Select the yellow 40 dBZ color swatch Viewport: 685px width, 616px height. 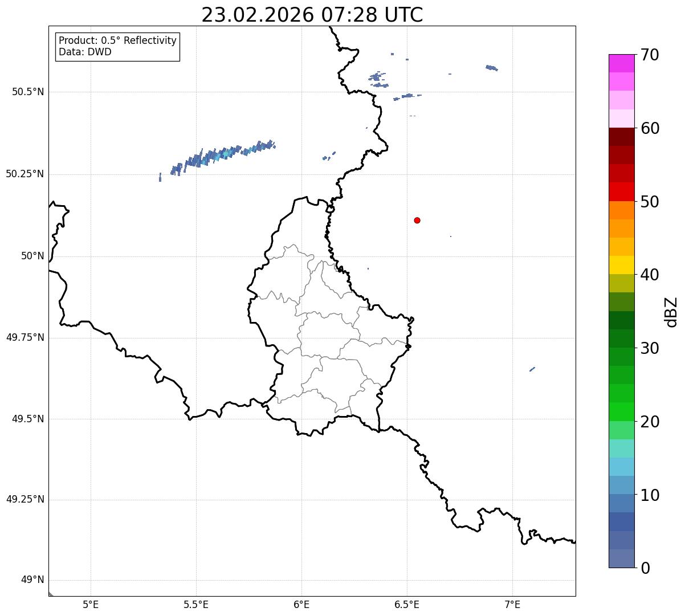tap(621, 265)
